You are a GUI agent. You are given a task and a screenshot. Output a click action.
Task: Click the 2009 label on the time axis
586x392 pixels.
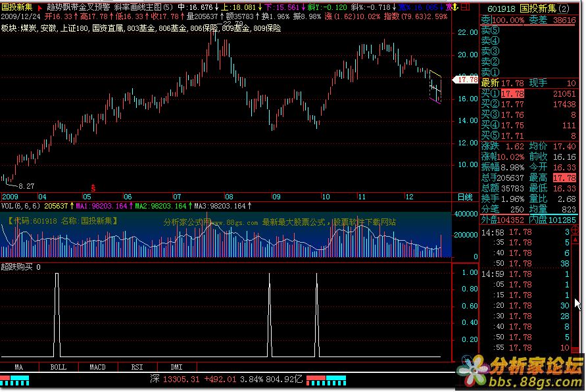(x=11, y=197)
